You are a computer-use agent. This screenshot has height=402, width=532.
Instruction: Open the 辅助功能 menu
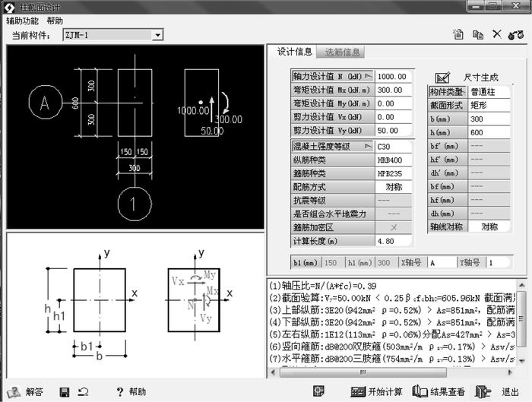click(22, 21)
